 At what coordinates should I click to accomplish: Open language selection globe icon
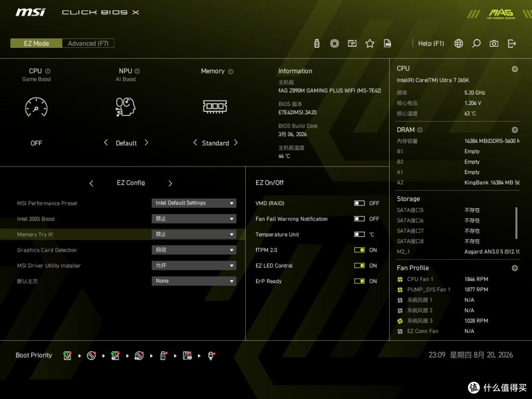pos(459,43)
